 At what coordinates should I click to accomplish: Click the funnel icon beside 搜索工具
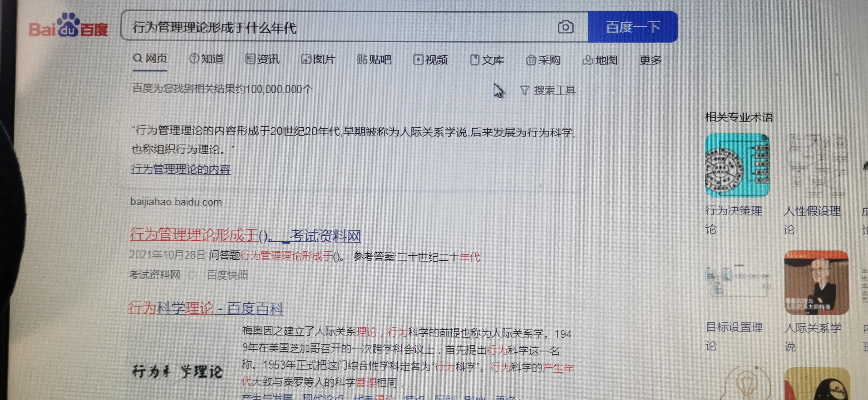[524, 90]
